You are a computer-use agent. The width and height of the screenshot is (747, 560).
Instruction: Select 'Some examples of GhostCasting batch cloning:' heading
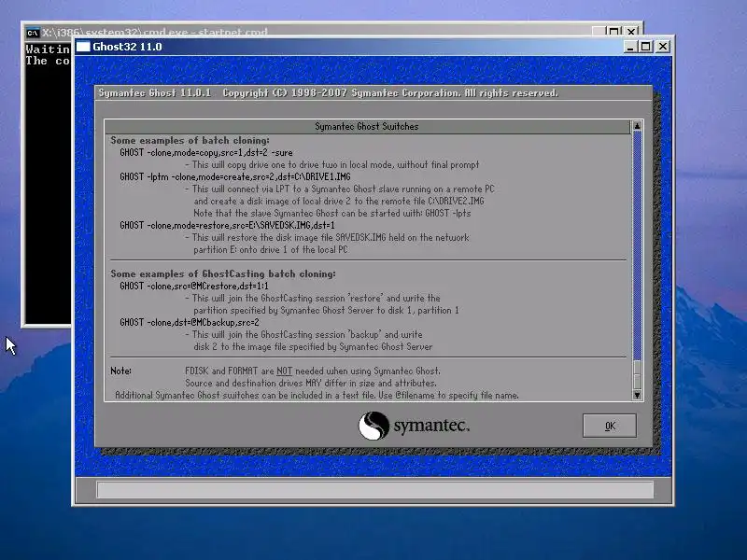pyautogui.click(x=223, y=273)
